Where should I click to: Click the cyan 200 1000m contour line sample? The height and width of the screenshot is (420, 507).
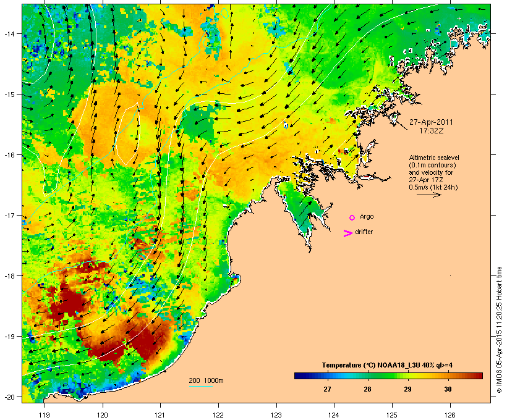(x=201, y=386)
